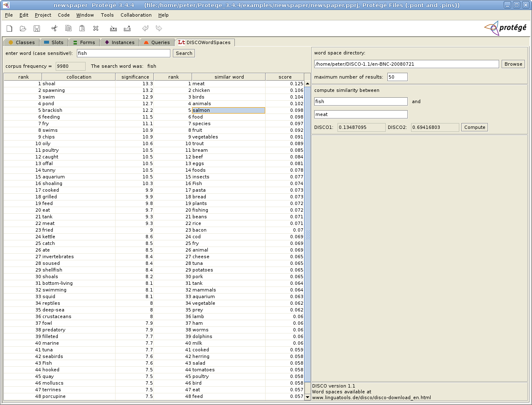Click the Revert to archived version icon

pyautogui.click(x=127, y=28)
